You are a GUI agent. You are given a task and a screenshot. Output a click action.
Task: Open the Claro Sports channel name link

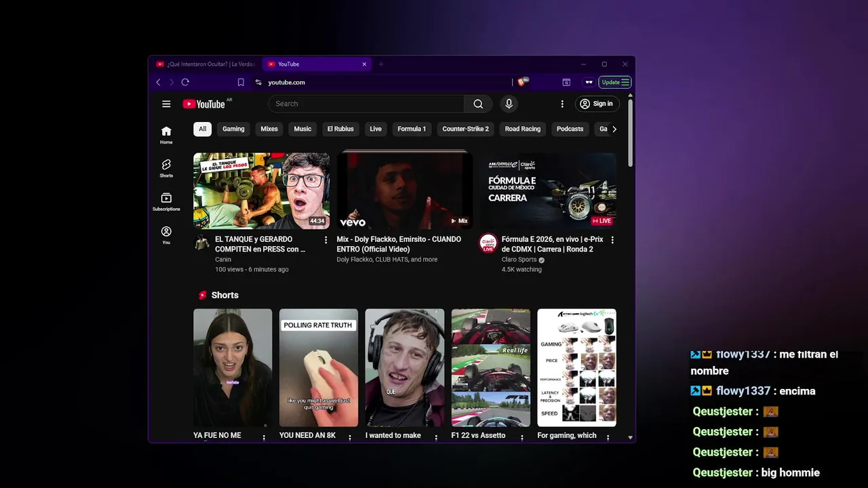(x=519, y=260)
